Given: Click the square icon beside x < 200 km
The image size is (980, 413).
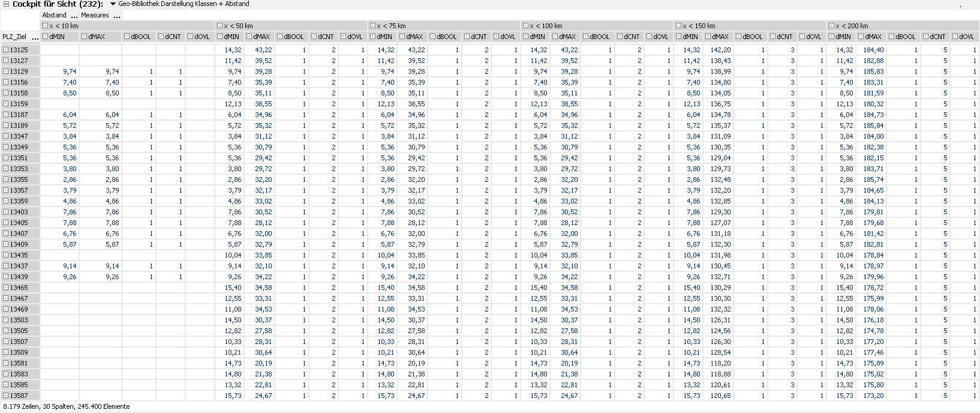Looking at the screenshot, I should tap(831, 26).
